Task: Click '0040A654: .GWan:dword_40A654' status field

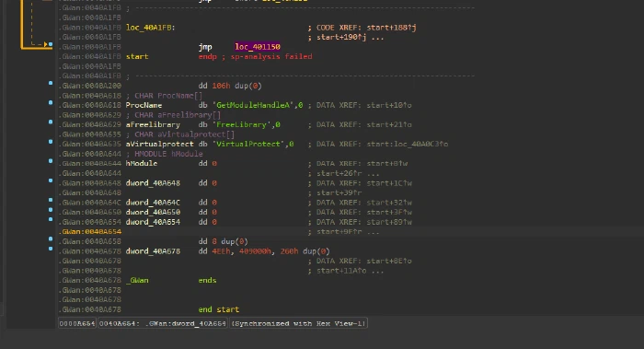Action: [163, 323]
